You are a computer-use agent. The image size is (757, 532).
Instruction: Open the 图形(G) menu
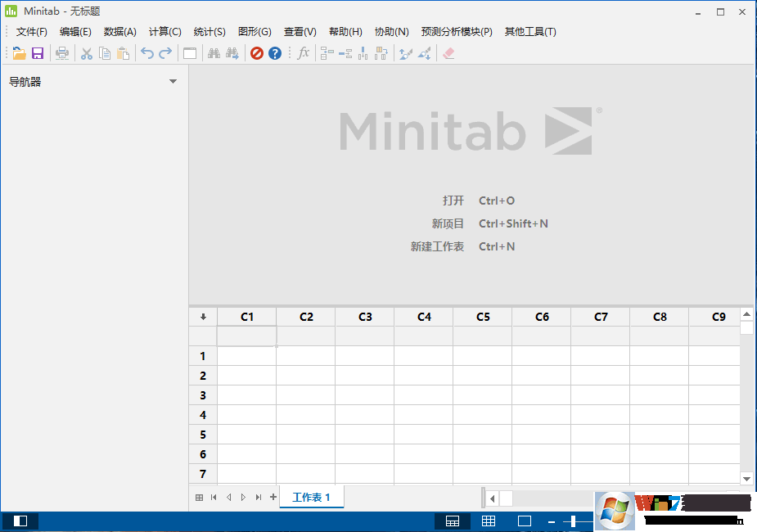(255, 32)
